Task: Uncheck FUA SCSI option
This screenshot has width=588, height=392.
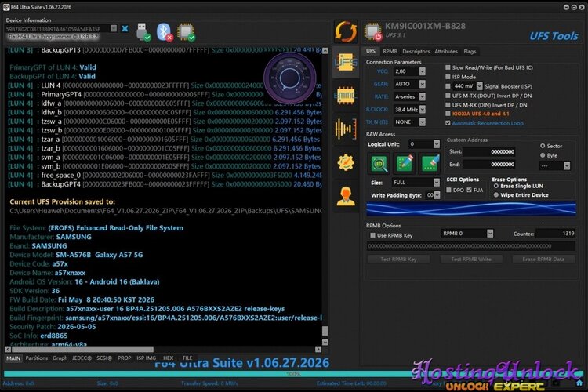Action: click(469, 191)
